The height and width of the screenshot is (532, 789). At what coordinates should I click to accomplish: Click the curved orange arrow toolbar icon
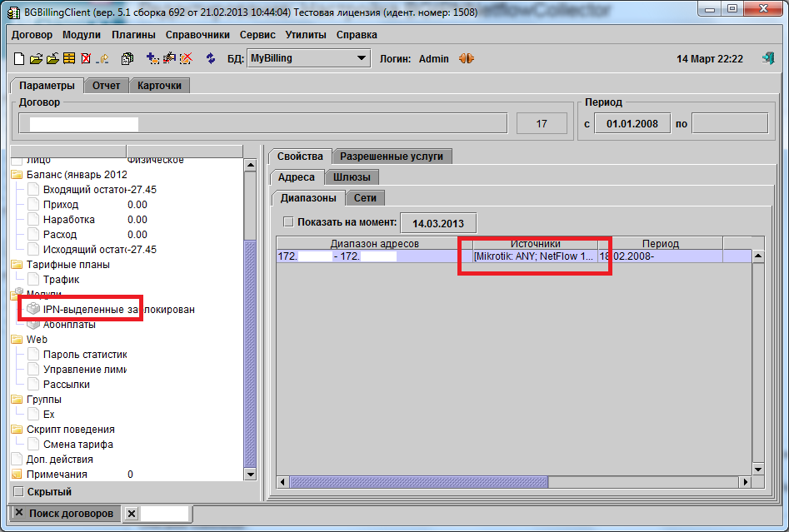103,59
